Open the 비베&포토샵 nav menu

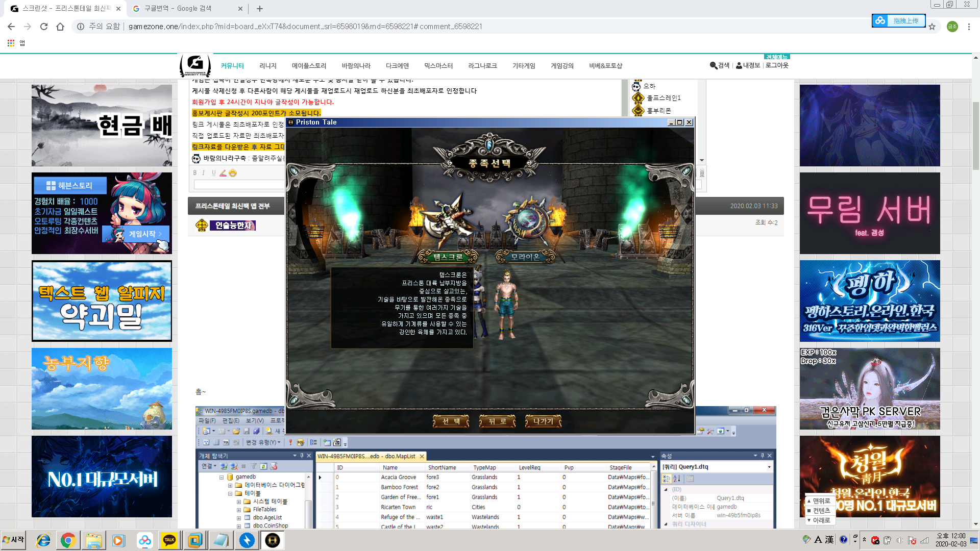605,66
